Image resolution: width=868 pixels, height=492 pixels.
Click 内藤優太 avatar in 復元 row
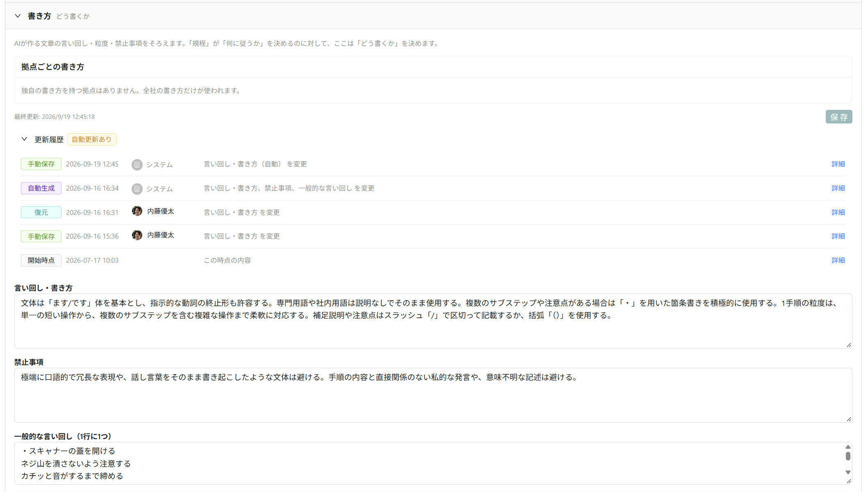tap(137, 211)
